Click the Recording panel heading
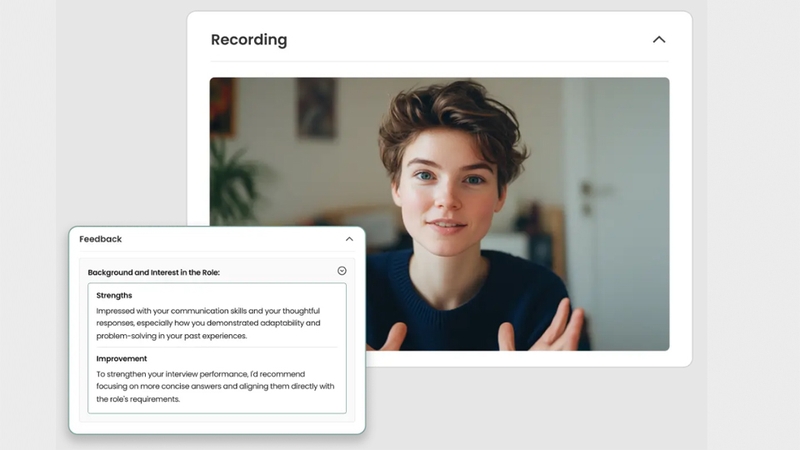Viewport: 800px width, 450px height. tap(249, 40)
